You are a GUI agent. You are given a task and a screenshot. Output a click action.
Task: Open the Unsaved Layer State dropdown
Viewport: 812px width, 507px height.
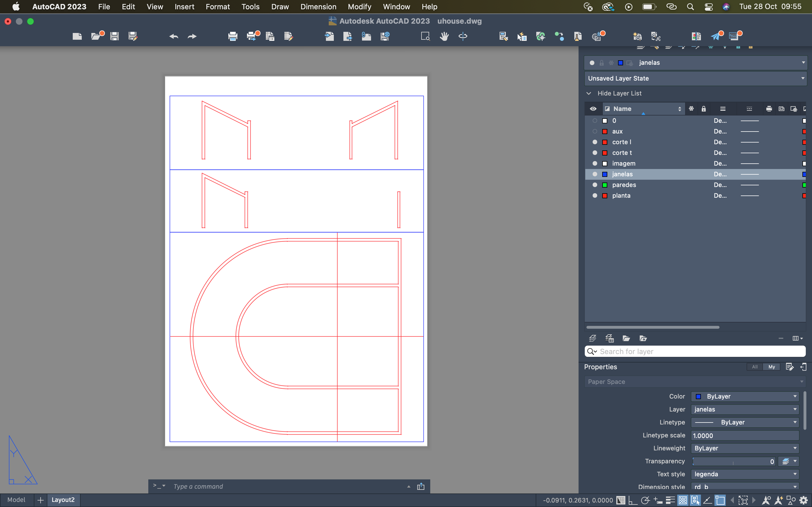point(695,79)
